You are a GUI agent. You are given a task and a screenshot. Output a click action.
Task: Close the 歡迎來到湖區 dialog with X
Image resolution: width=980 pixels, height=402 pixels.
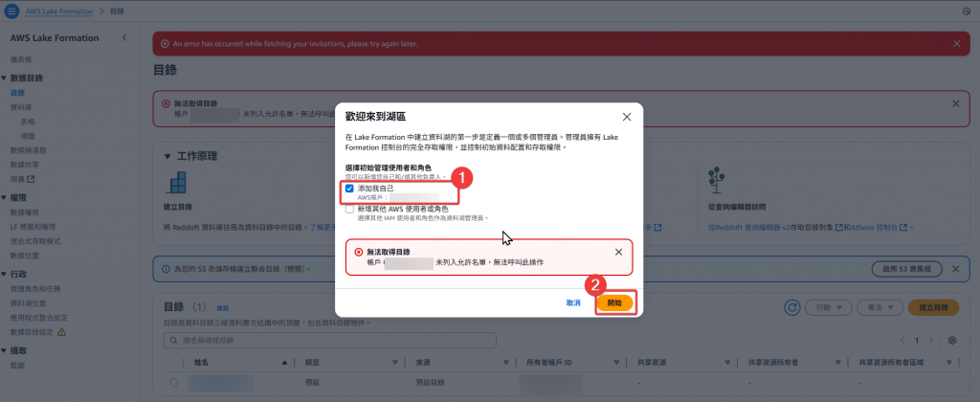pyautogui.click(x=626, y=117)
